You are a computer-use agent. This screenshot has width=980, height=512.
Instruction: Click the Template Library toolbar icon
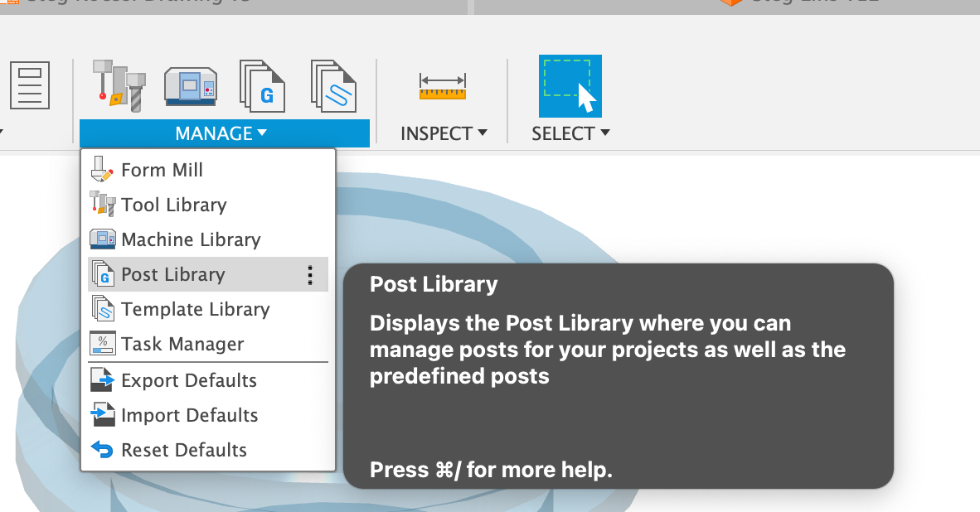pos(333,85)
